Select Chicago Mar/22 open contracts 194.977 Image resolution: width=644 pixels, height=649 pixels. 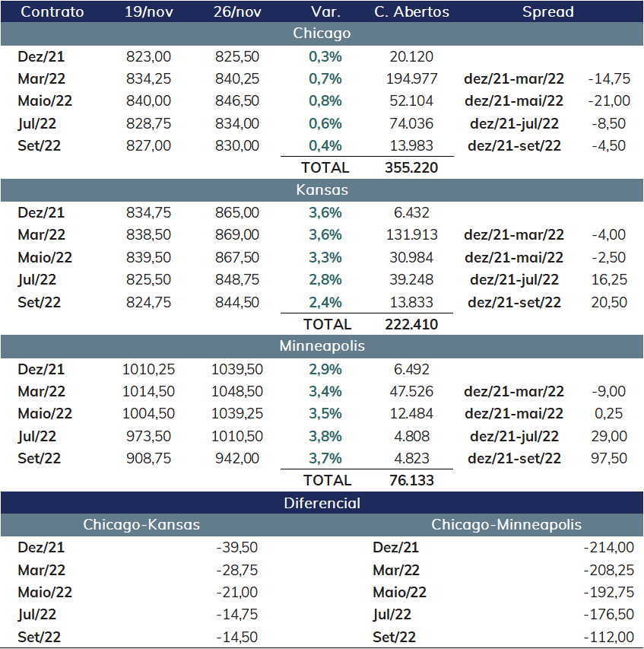(x=411, y=78)
